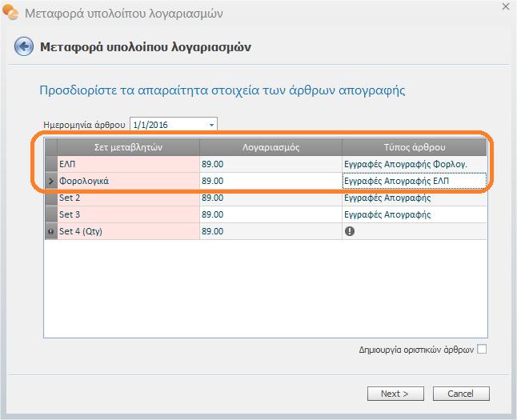The height and width of the screenshot is (420, 517).
Task: Click account 89.00 in Set 2 row
Action: tap(271, 198)
